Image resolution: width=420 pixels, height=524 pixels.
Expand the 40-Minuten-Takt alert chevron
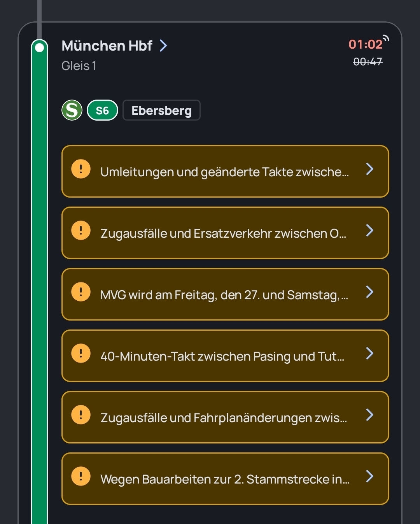[x=370, y=354]
